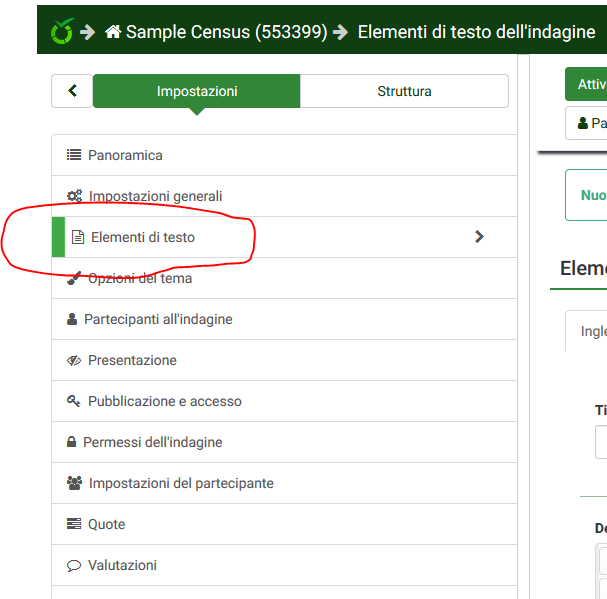Click the Panoramica list icon
607x599 pixels.
pos(74,155)
